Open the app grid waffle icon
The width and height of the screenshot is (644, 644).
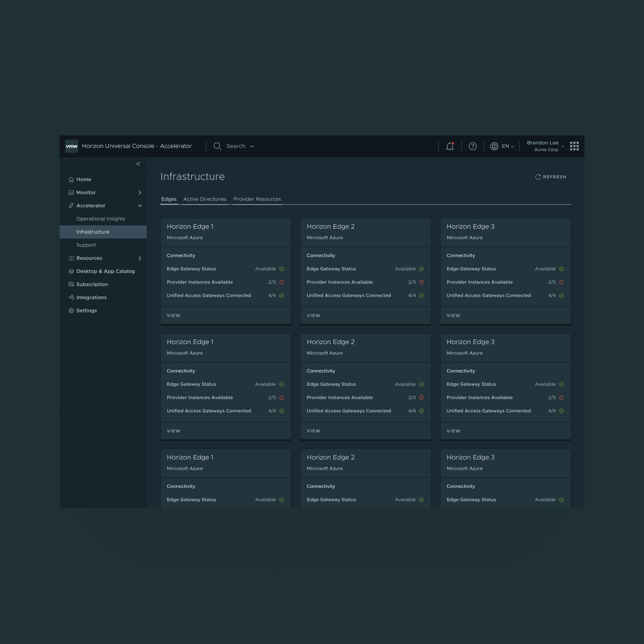574,146
